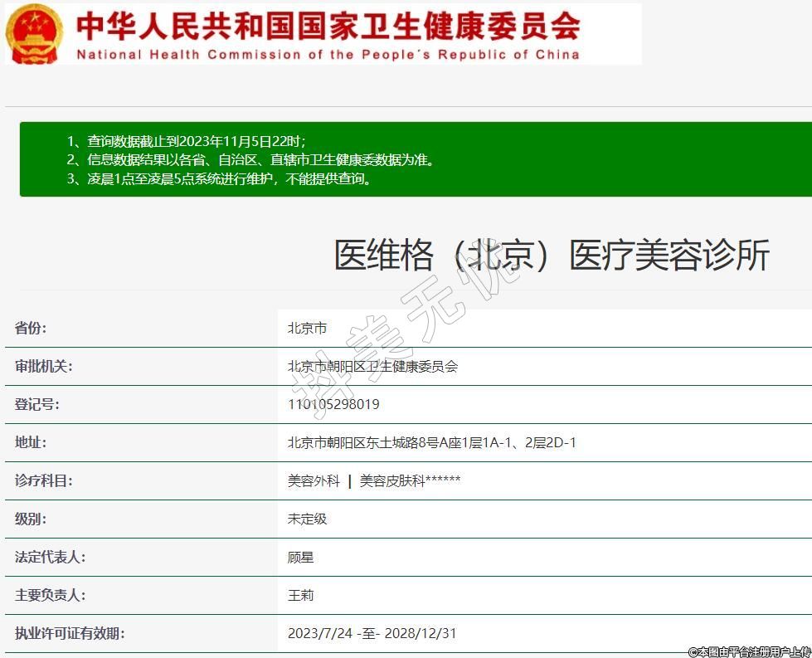Screen dimensions: 812x658
Task: Click the approving authority value 北京市朝阳区卫生健康委员会
Action: coord(372,366)
